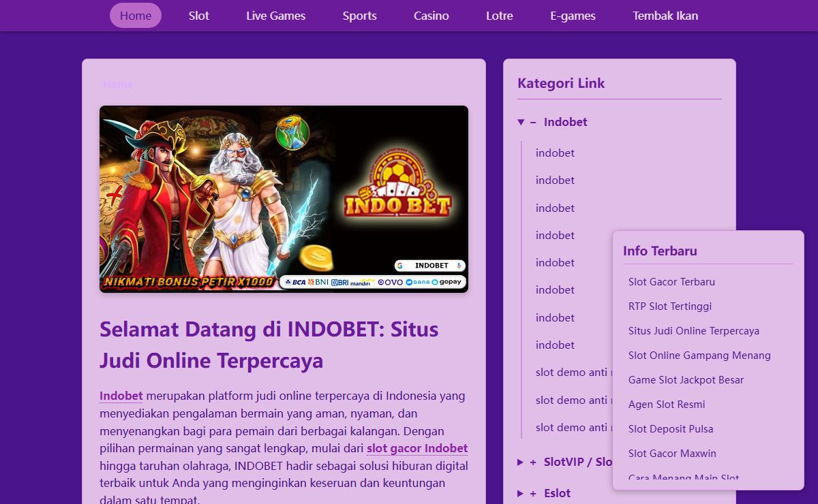This screenshot has width=818, height=504.
Task: Select the Sports menu item
Action: 360,16
